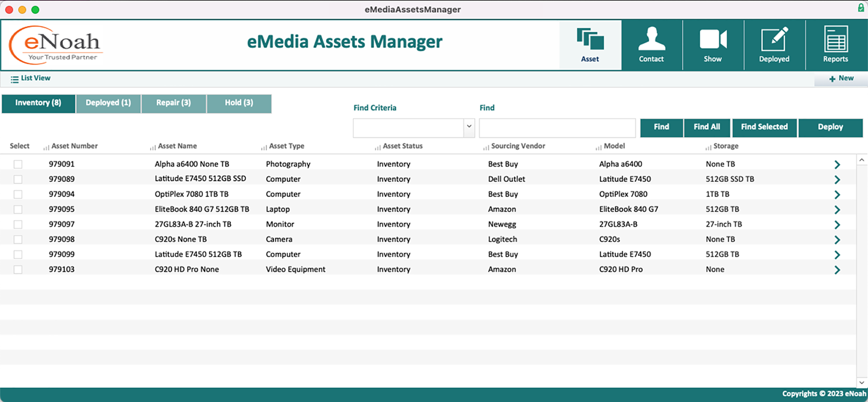The image size is (868, 402).
Task: Click 'Copyrights © 2023 eNoah' footer text
Action: (824, 394)
